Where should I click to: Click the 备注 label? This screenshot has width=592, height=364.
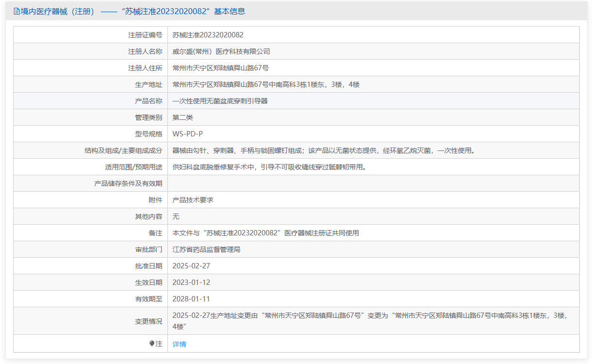click(155, 233)
